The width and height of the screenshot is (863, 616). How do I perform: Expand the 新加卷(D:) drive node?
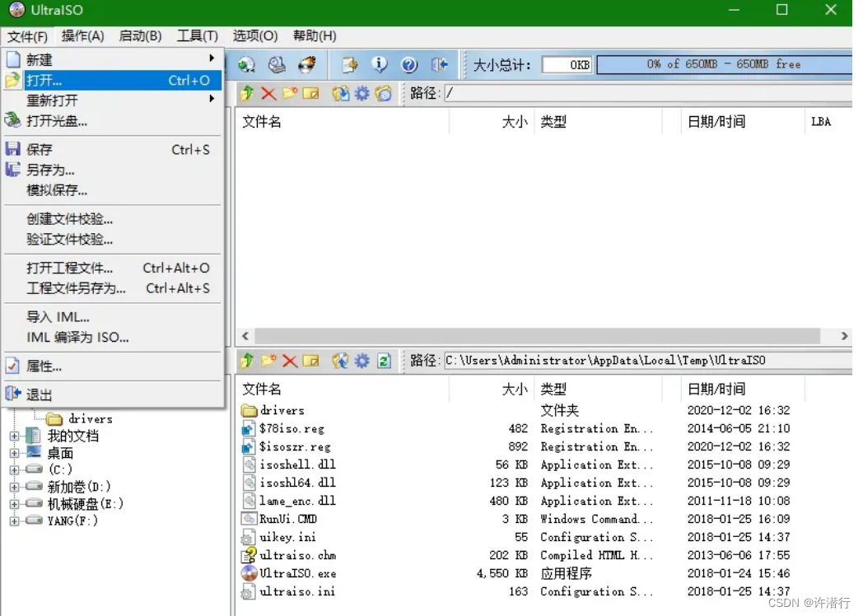click(x=14, y=487)
